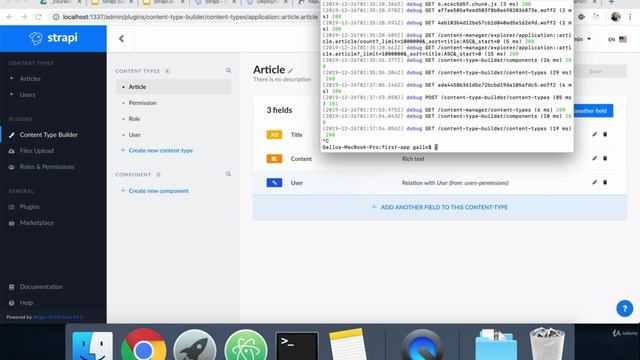Open Terminal from the dock
Screen dimensions: 640x360
297,346
